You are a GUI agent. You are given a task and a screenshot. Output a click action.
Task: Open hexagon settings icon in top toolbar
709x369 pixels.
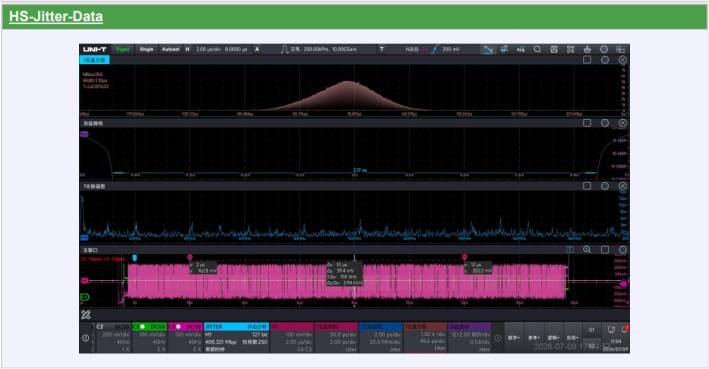(604, 49)
